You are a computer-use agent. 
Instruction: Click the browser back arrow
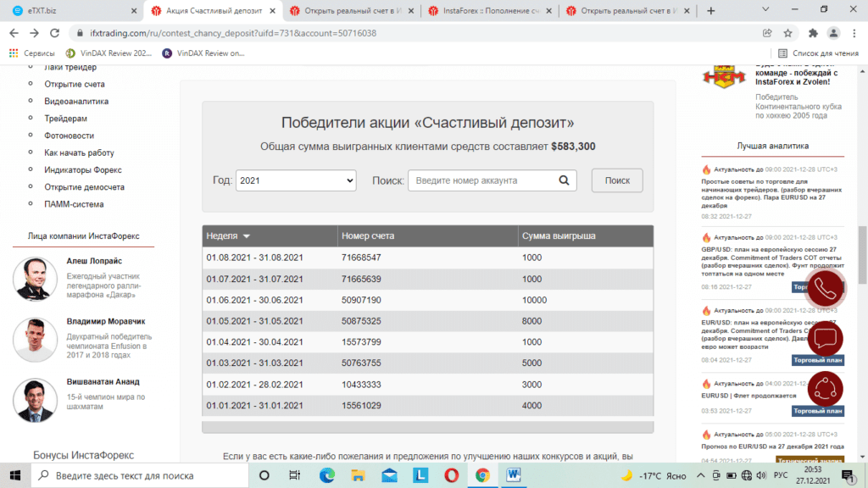click(14, 31)
